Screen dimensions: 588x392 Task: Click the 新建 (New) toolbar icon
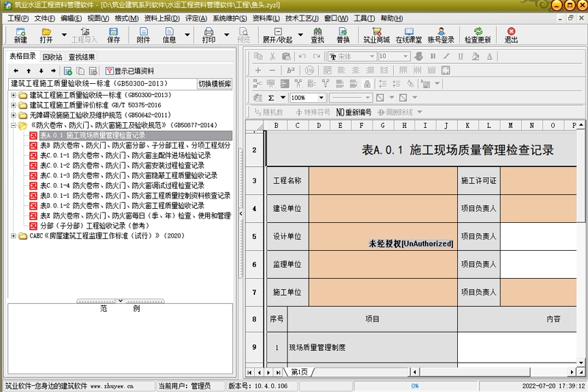click(x=21, y=35)
